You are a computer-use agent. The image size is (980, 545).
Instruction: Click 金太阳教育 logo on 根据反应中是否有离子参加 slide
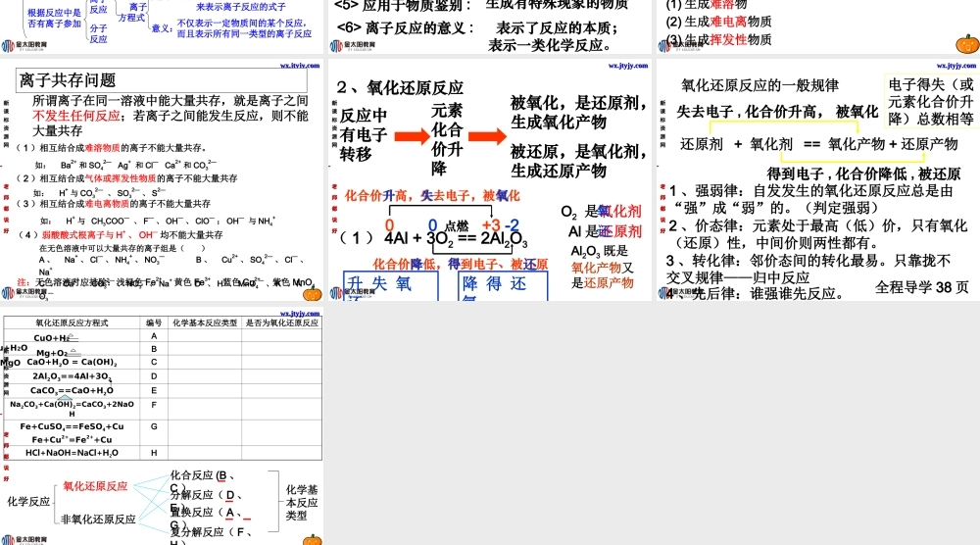(x=25, y=46)
